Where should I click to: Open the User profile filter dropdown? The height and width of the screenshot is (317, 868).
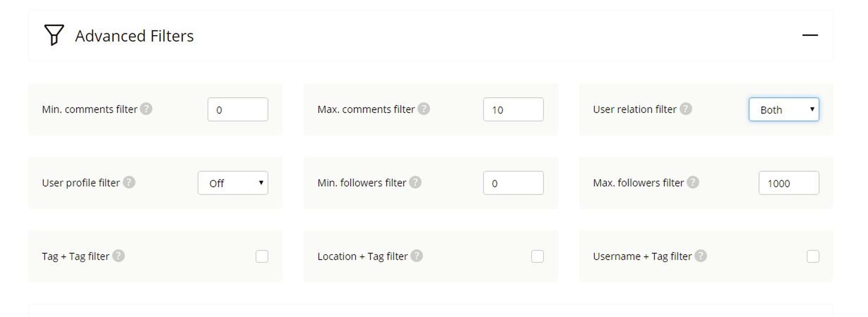pos(233,183)
